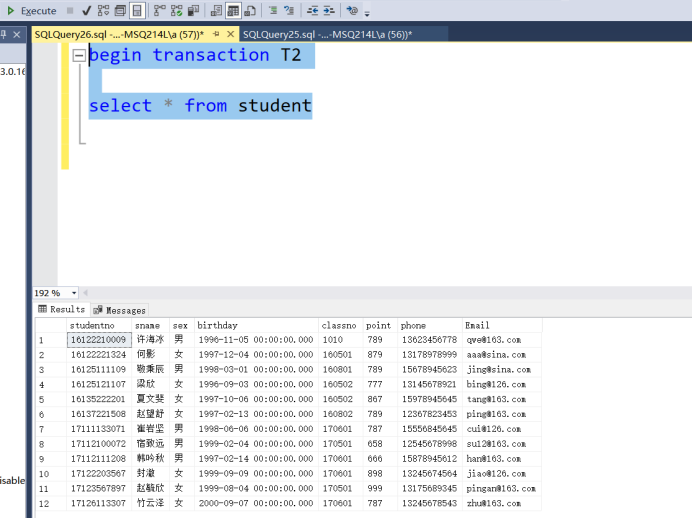
Task: Toggle Include Client Statistics icon
Action: pos(193,11)
